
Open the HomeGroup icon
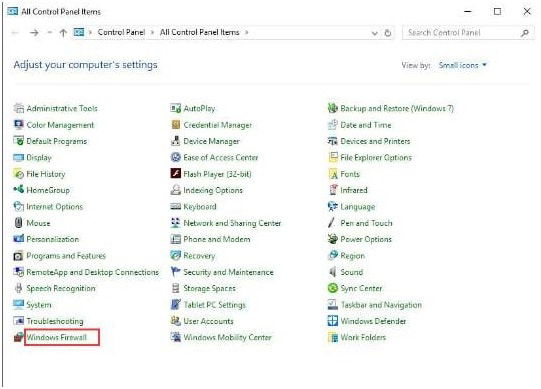[x=18, y=190]
